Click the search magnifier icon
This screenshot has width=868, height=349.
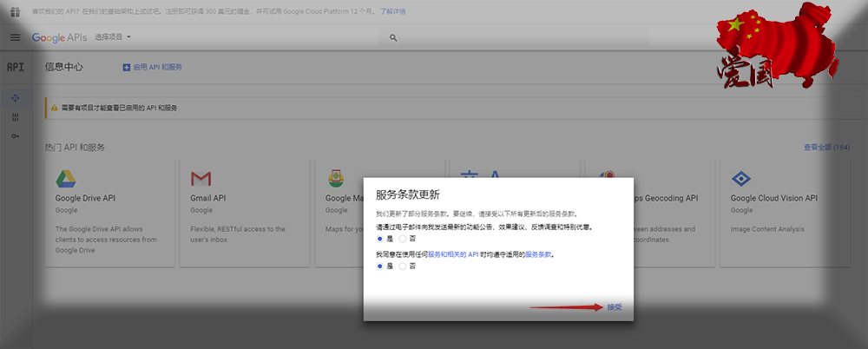393,37
